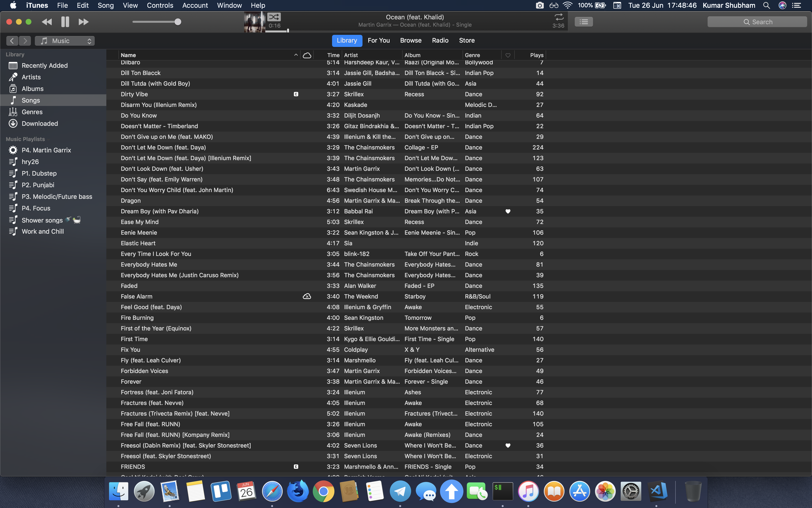Viewport: 812px width, 508px height.
Task: Open the Controls menu
Action: tap(160, 5)
